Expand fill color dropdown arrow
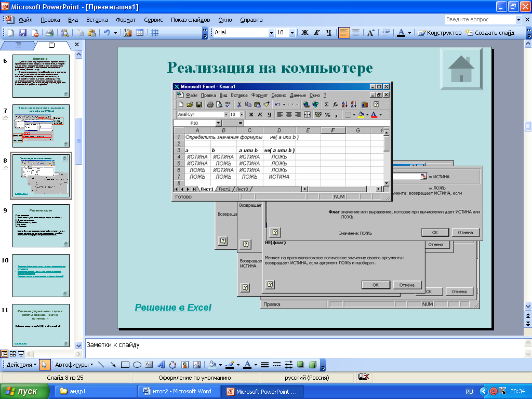This screenshot has width=532, height=399. tap(220, 365)
